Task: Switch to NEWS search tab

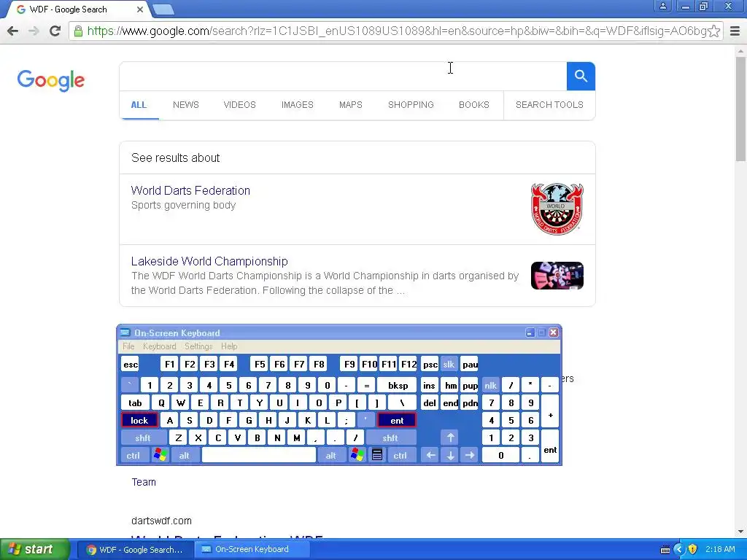Action: pyautogui.click(x=186, y=105)
